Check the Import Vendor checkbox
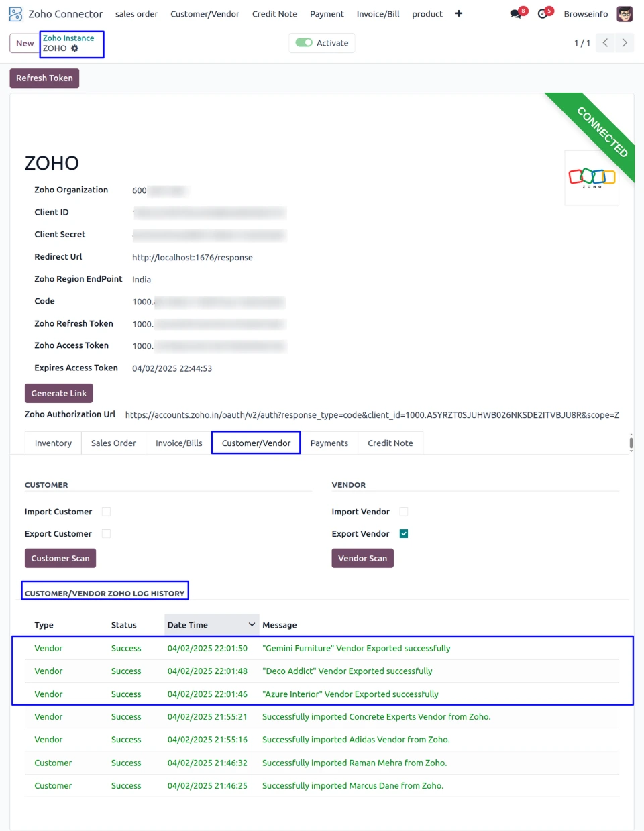The height and width of the screenshot is (831, 644). coord(404,512)
